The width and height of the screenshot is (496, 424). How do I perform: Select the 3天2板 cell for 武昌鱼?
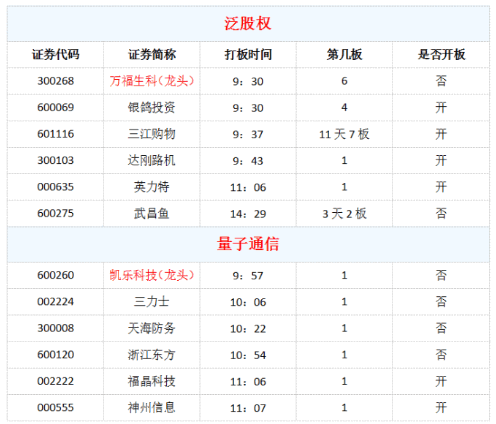click(344, 214)
